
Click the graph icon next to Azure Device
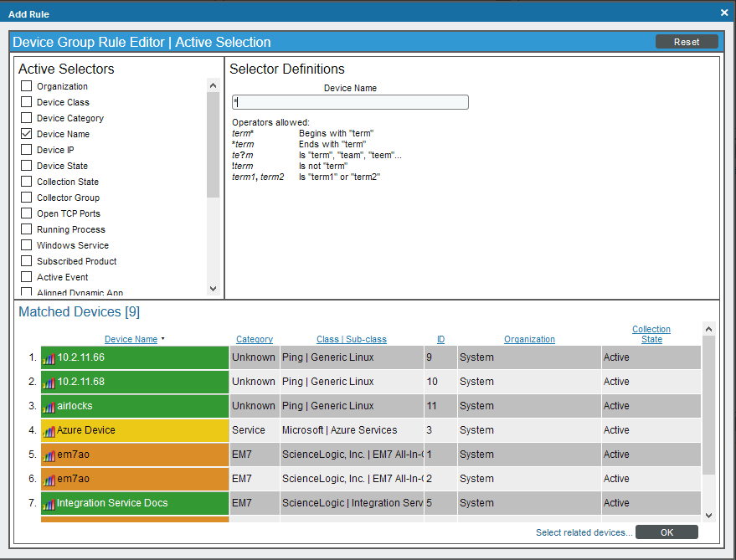click(x=49, y=431)
